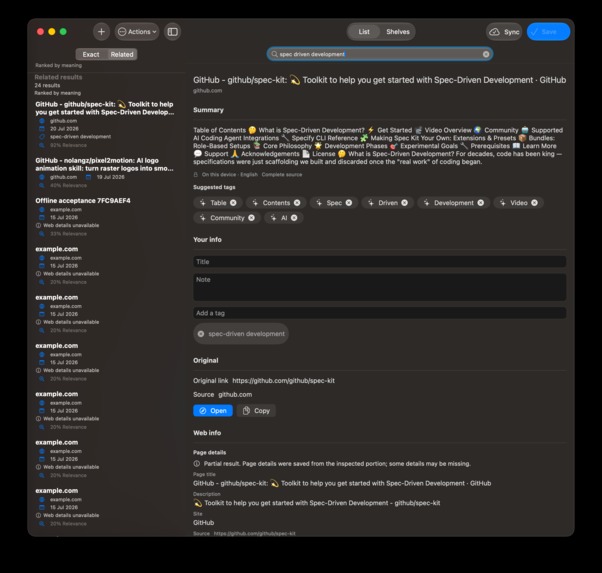Open the Actions dropdown menu
This screenshot has height=573, width=602.
pos(137,32)
